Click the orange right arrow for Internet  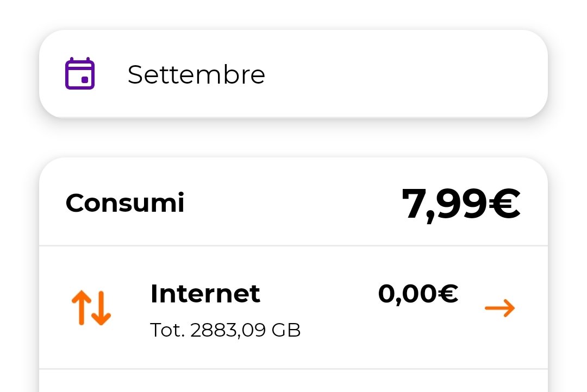(x=499, y=308)
